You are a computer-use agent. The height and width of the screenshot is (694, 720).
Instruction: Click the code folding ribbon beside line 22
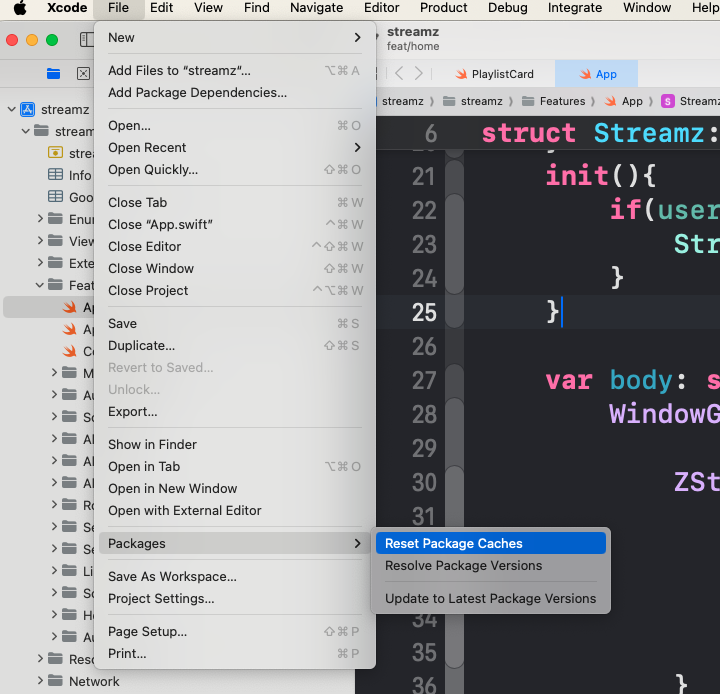coord(455,210)
